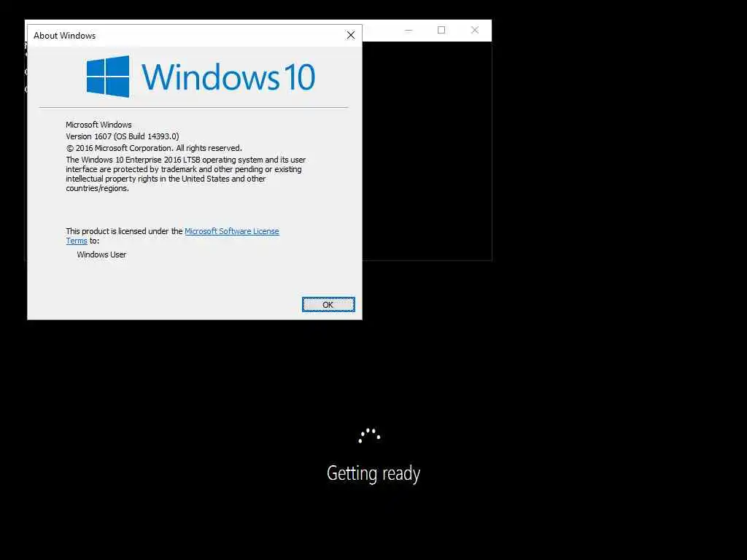The image size is (747, 560).
Task: Select the 'Getting ready' text
Action: pos(373,473)
